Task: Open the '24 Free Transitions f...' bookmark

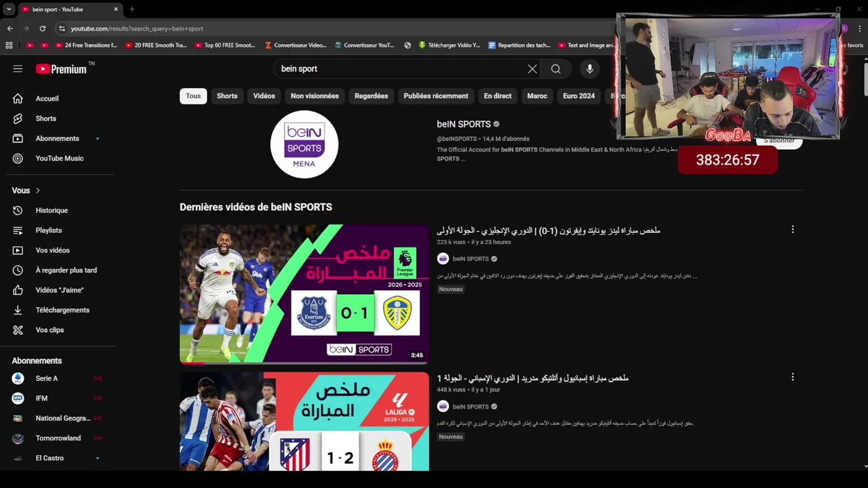Action: [x=86, y=45]
